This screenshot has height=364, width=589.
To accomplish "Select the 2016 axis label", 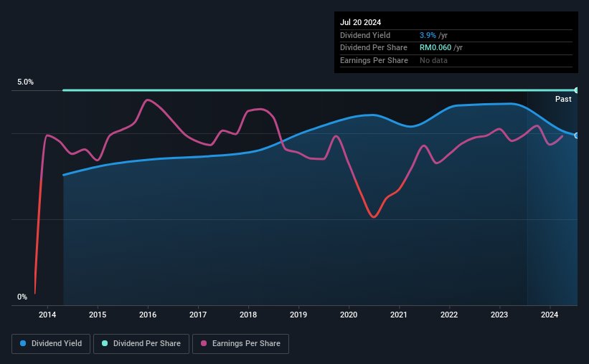I will [148, 315].
